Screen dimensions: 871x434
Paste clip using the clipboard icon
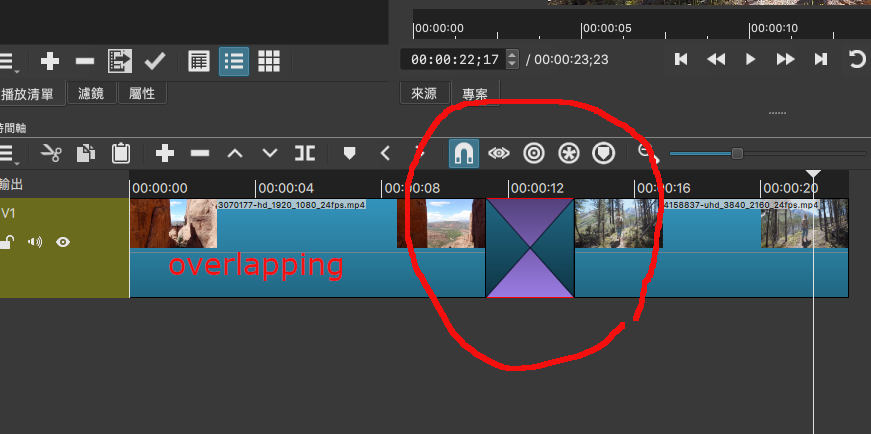121,153
